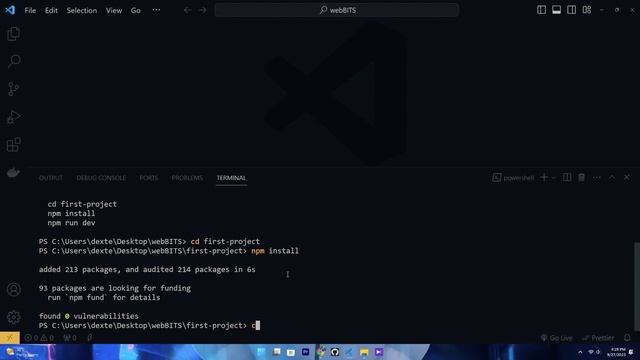
Task: Open Windows Start button
Action: click(x=261, y=352)
